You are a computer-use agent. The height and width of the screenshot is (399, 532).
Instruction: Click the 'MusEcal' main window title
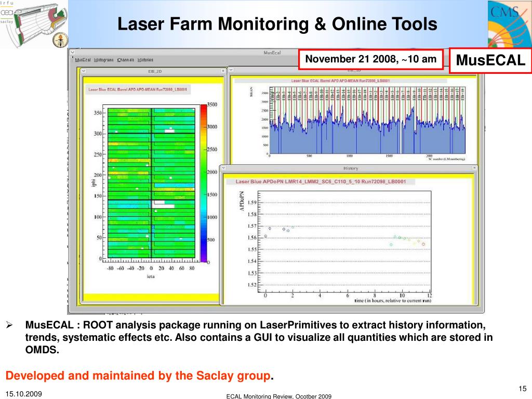[x=272, y=52]
